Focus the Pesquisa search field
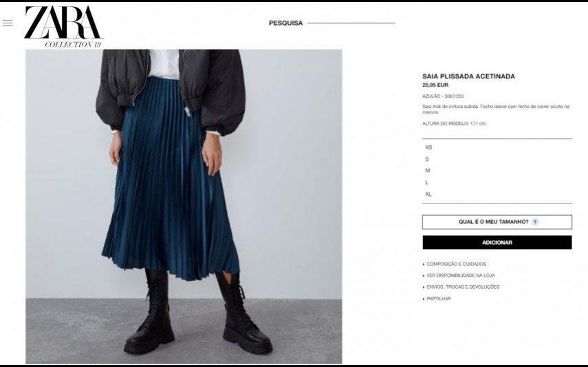 point(351,23)
